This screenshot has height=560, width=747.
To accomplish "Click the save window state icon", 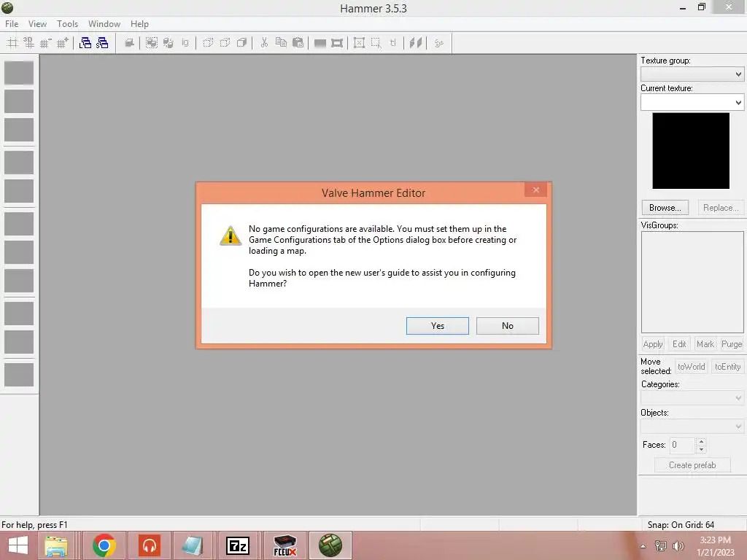I will (102, 43).
